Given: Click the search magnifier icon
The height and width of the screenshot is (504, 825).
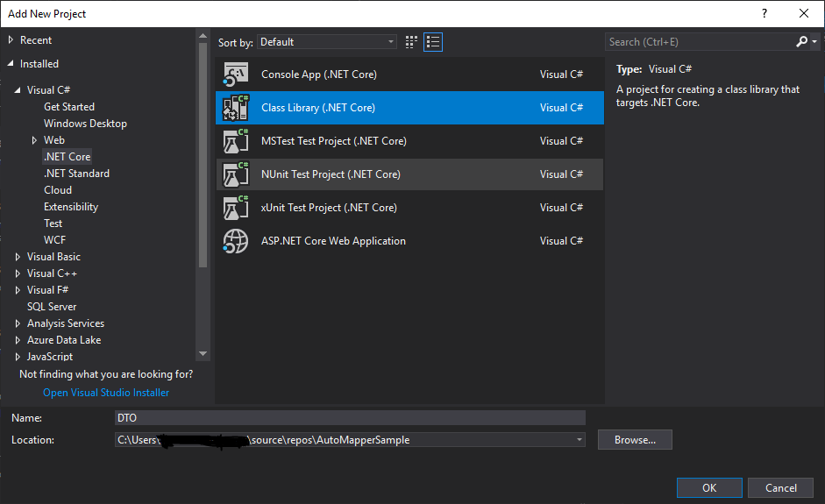Looking at the screenshot, I should point(801,41).
